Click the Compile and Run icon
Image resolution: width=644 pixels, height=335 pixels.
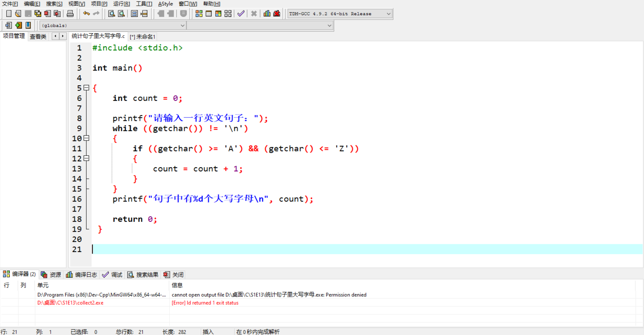[218, 13]
